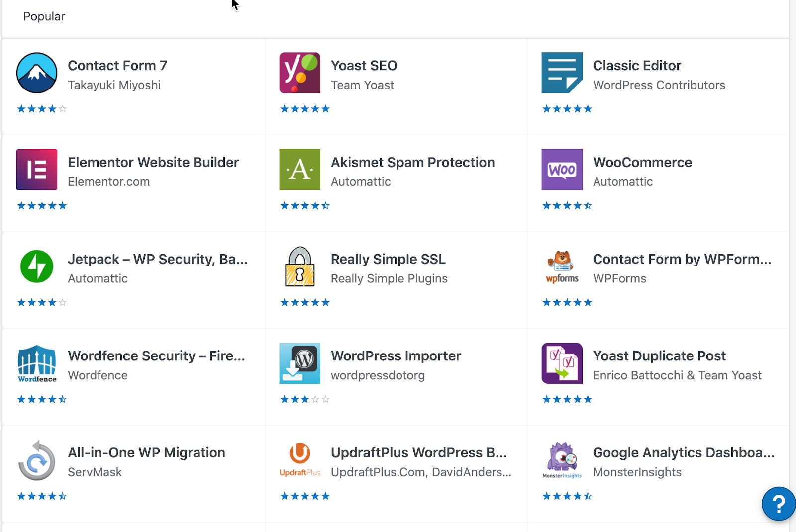Open the WooCommerce plugin title link
Viewport: 796px width, 532px height.
642,162
